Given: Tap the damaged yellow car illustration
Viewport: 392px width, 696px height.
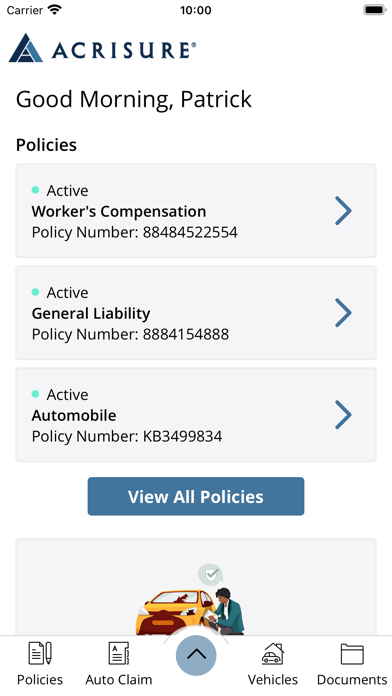Looking at the screenshot, I should click(175, 612).
